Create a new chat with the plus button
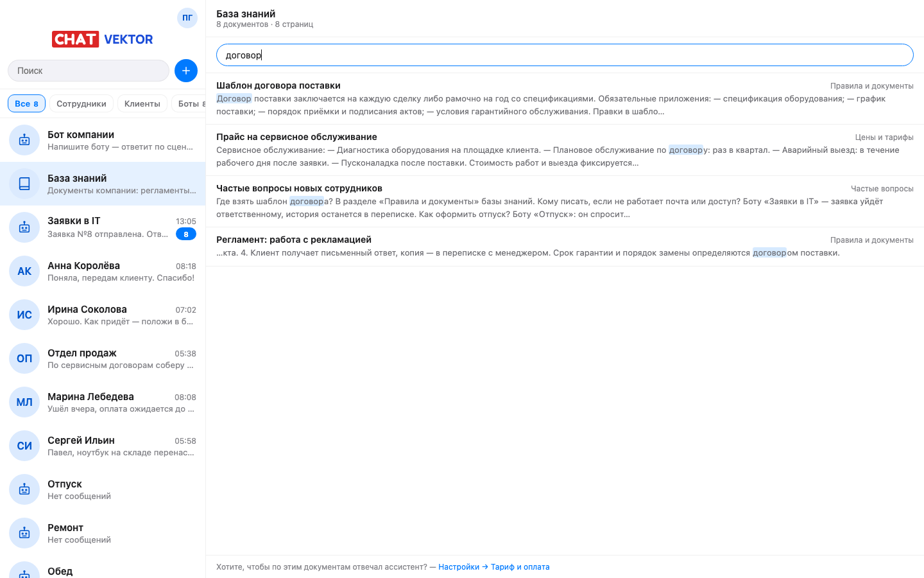The height and width of the screenshot is (578, 924). [186, 71]
